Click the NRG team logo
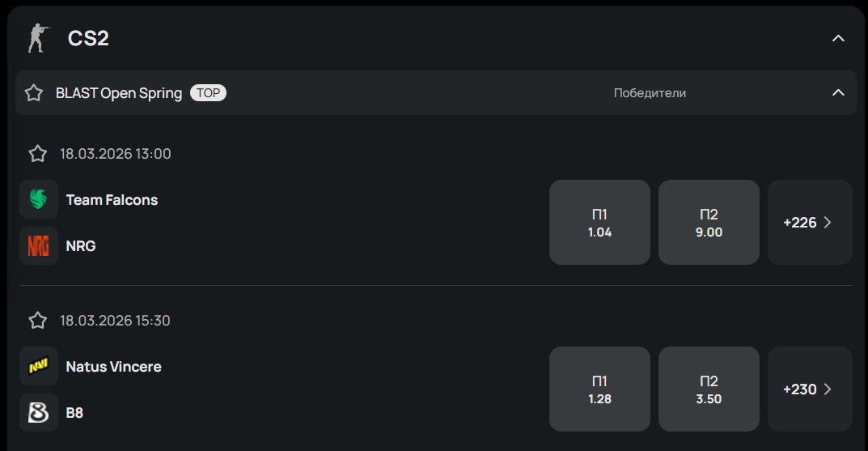This screenshot has width=868, height=451. (x=39, y=245)
